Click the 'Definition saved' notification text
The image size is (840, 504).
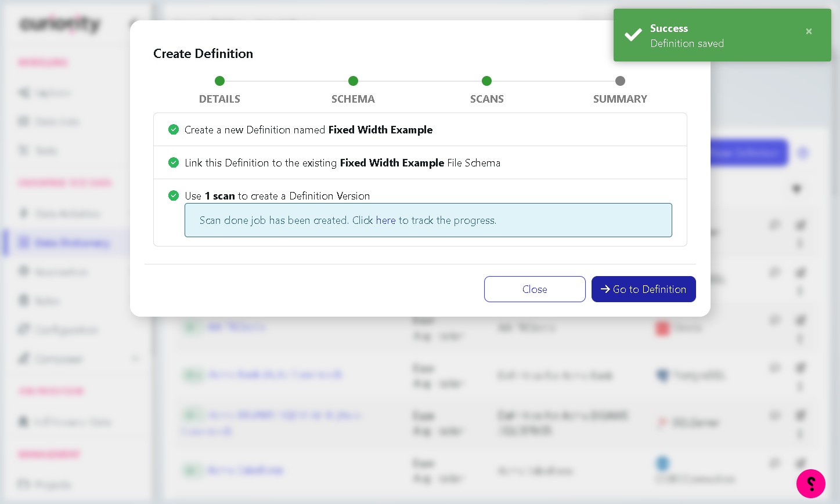click(x=687, y=43)
